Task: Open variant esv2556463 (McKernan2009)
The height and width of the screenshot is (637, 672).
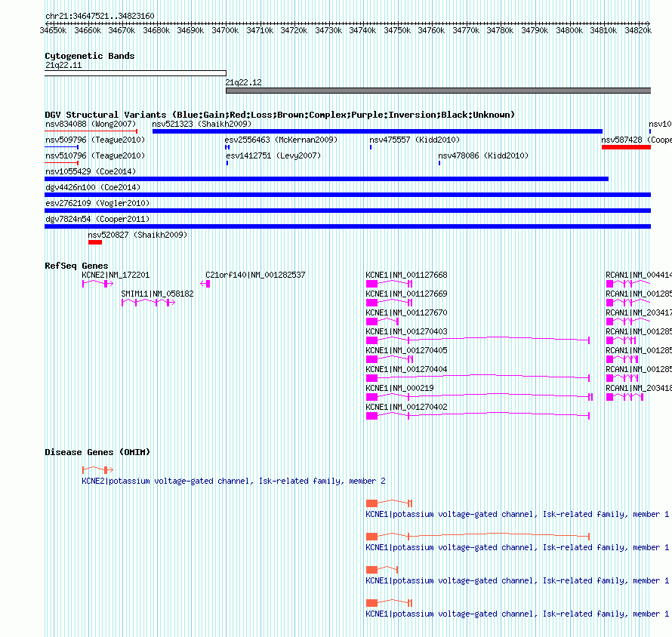Action: tap(281, 140)
